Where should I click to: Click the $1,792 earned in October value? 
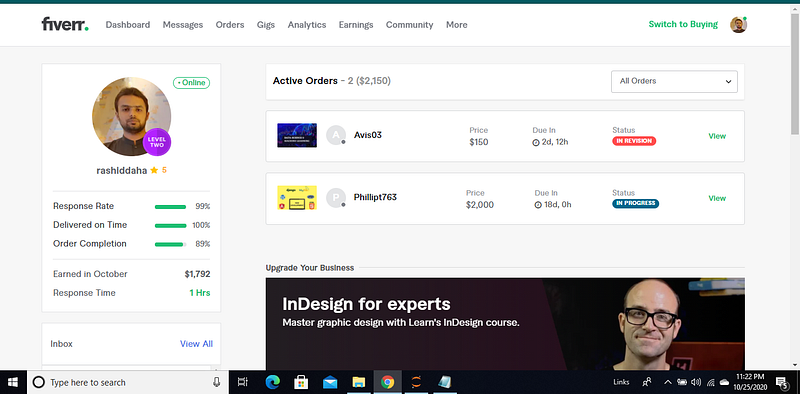point(197,274)
